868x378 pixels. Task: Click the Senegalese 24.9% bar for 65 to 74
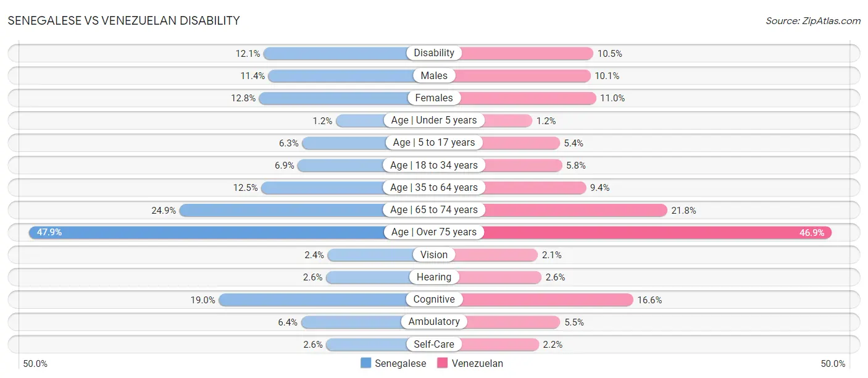[x=281, y=210]
